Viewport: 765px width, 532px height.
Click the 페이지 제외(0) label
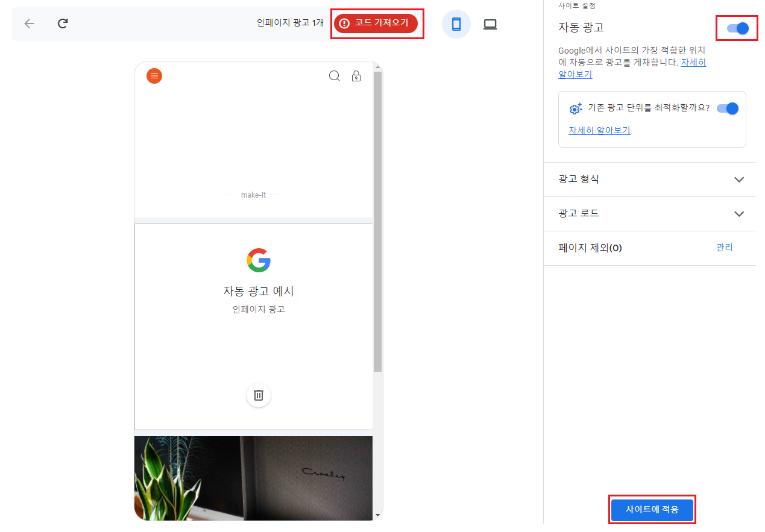[590, 248]
